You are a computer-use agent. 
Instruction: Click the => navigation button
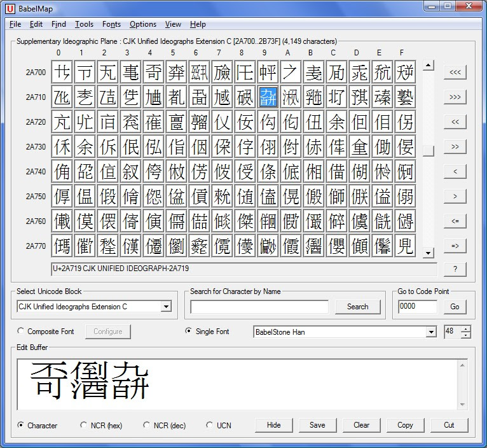(x=455, y=246)
